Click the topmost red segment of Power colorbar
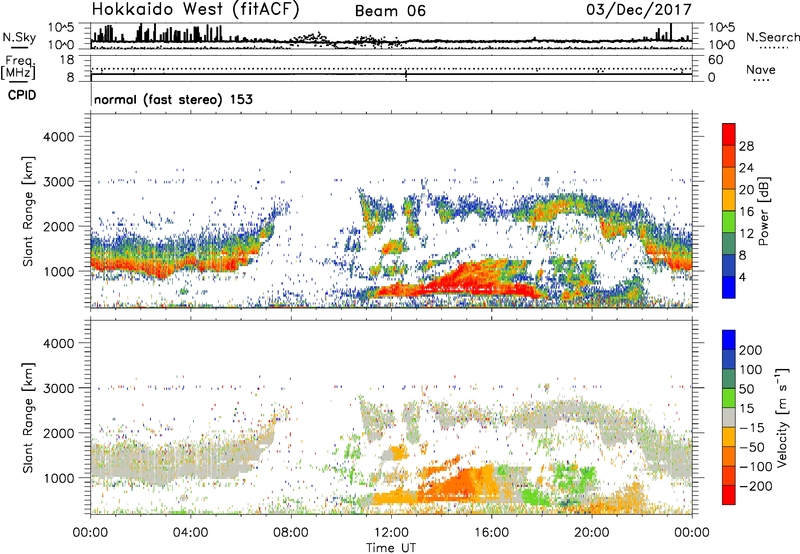The image size is (800, 554). pos(729,135)
